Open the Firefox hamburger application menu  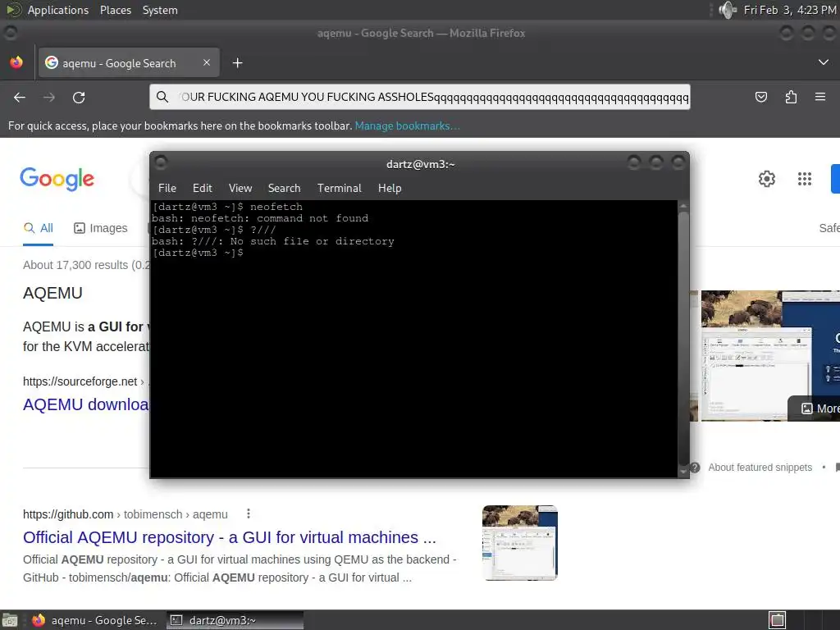click(x=820, y=97)
